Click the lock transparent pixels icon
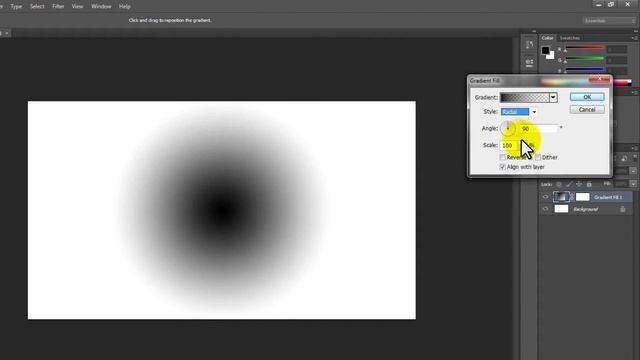Screen dimensions: 640x360 559,184
